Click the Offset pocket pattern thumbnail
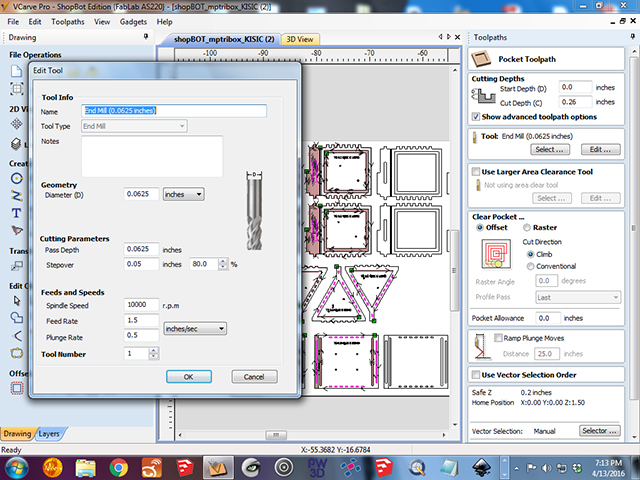This screenshot has width=640, height=480. coord(496,254)
